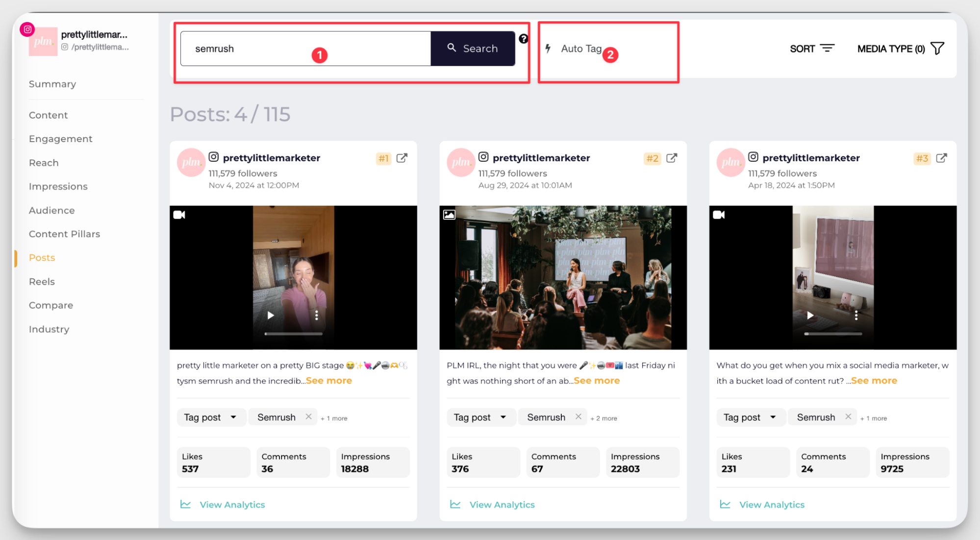Viewport: 980px width, 540px height.
Task: Click Instagram icon on post #2 header
Action: pyautogui.click(x=483, y=157)
